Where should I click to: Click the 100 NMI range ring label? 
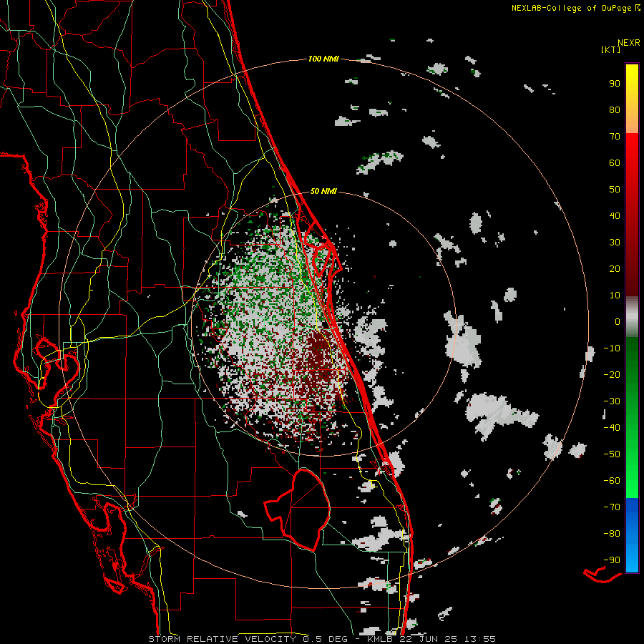(323, 59)
